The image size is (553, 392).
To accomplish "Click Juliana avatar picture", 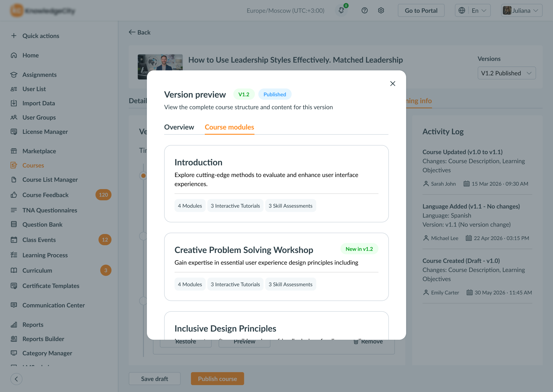I will (507, 10).
